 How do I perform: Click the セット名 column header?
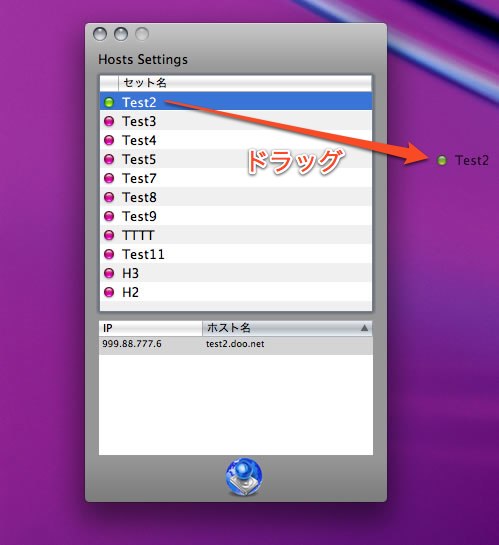click(245, 83)
